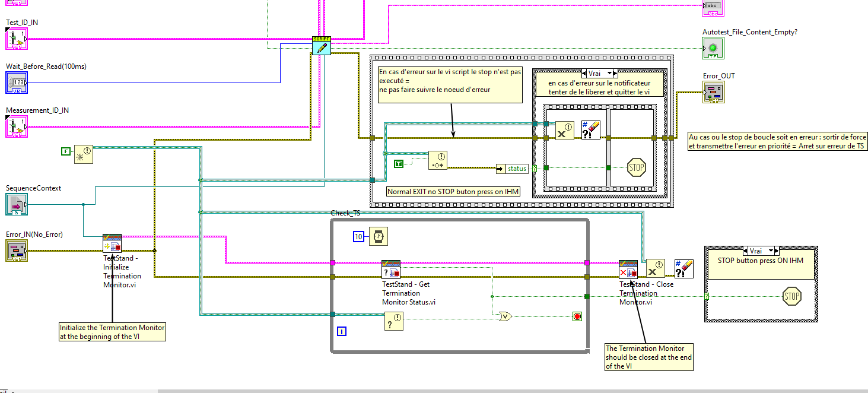Go to next case in STOP button press case structure

pos(776,251)
